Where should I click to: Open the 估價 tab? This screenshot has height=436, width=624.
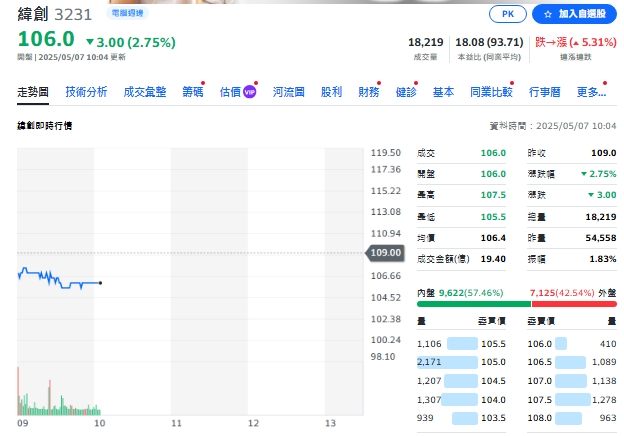pyautogui.click(x=230, y=92)
